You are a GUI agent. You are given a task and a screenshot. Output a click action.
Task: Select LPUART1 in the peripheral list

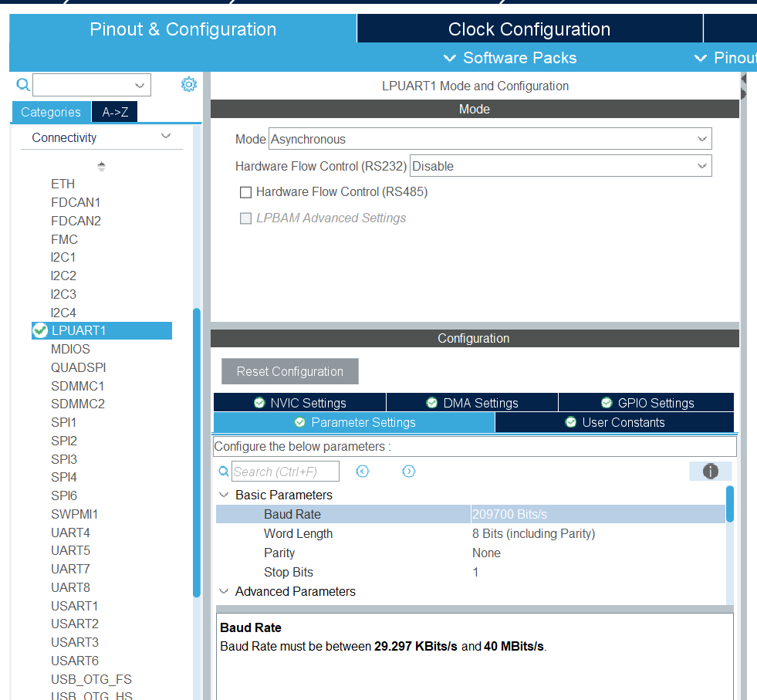click(102, 330)
